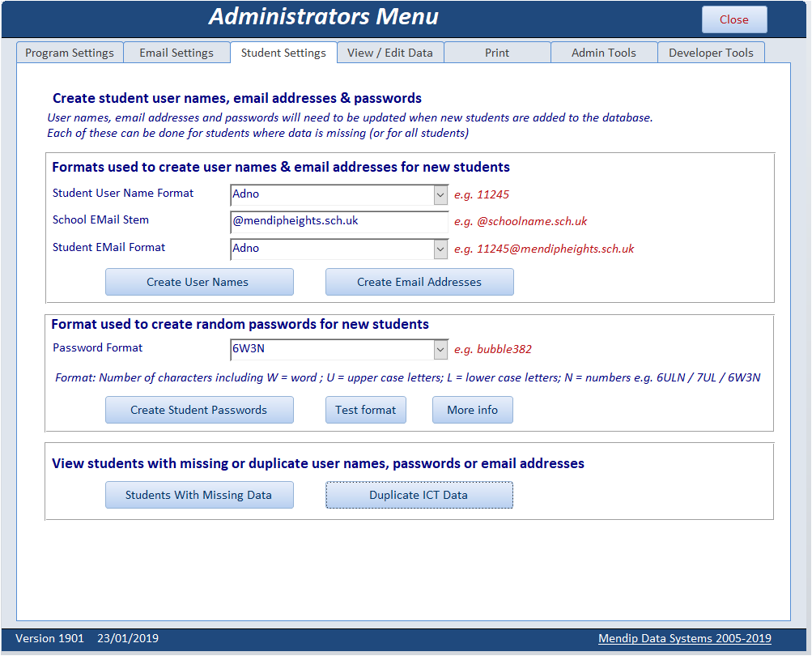
Task: Open the Mendip Data Systems 2005-2019 link
Action: [685, 638]
